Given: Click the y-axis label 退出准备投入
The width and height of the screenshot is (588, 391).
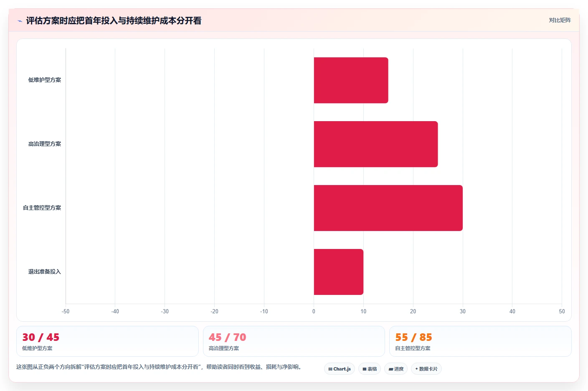Looking at the screenshot, I should pyautogui.click(x=45, y=272).
